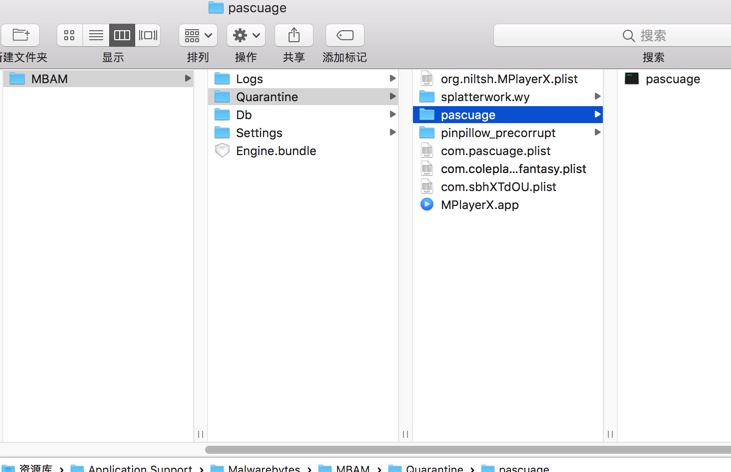Click the pascuage title folder icon

click(216, 7)
